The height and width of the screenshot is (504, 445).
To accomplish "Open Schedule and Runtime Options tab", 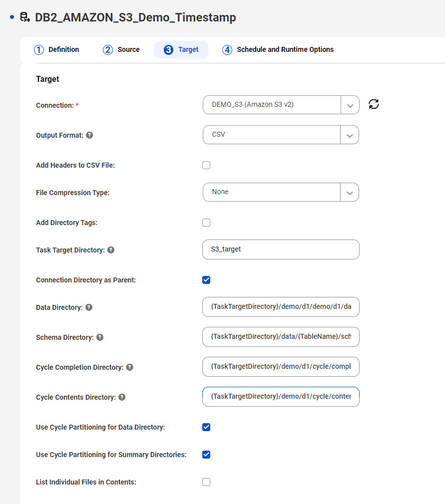I will tap(278, 50).
